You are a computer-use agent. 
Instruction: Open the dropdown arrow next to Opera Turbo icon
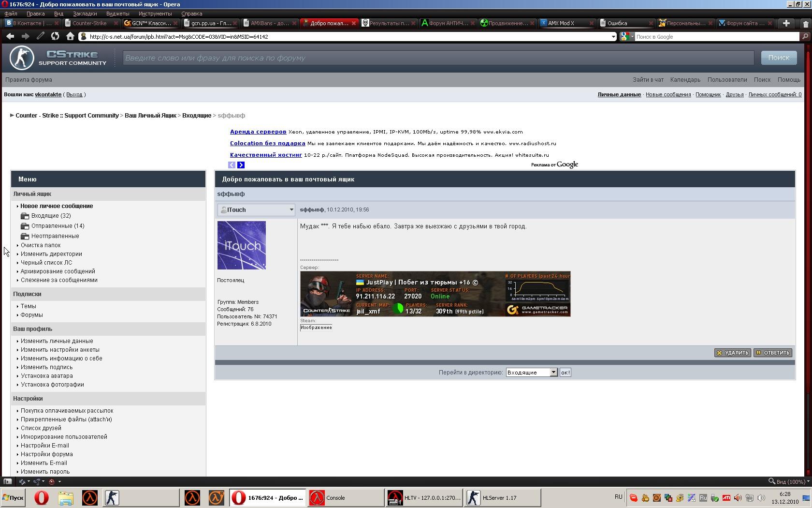(59, 481)
